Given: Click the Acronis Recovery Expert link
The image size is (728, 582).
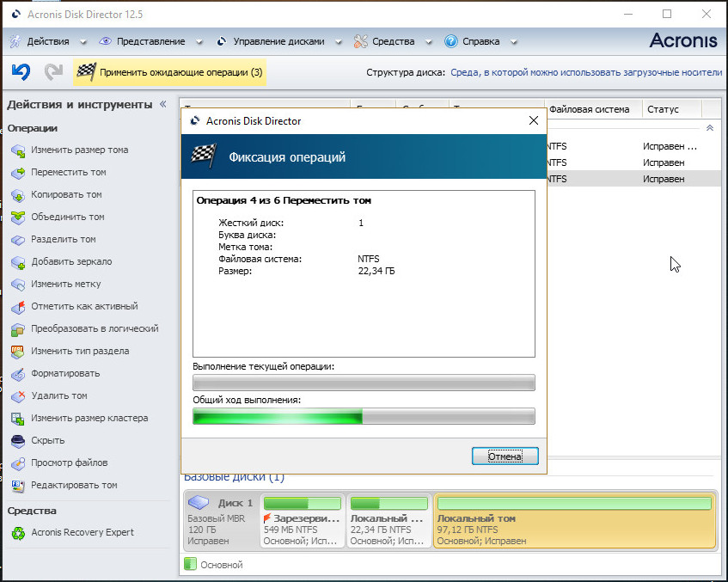Looking at the screenshot, I should pos(83,532).
